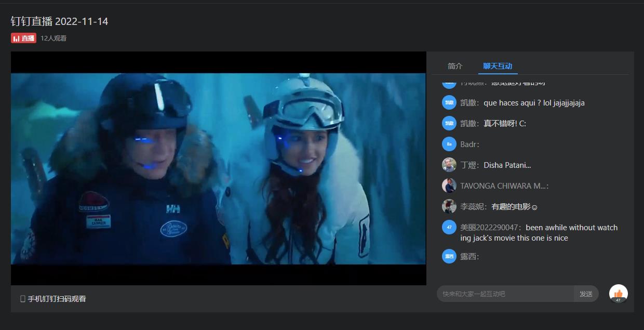Focus the chat message input field
This screenshot has height=330, width=644.
click(505, 294)
